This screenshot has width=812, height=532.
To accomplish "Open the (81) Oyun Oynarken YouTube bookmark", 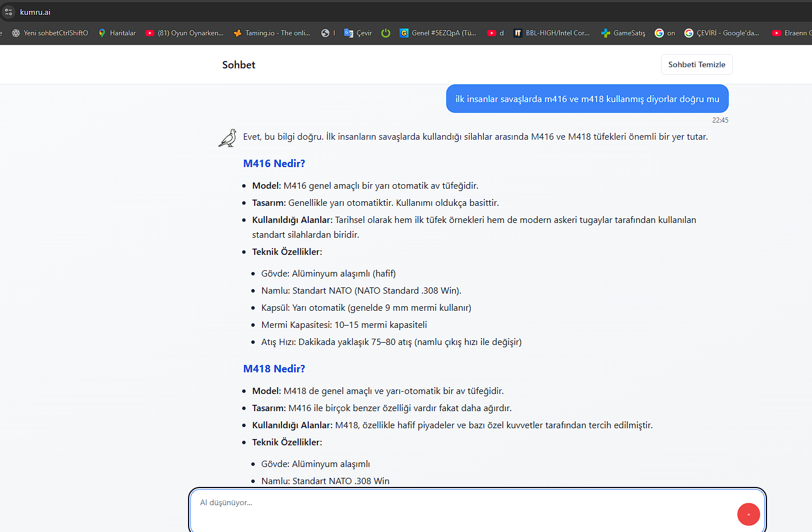I will [185, 33].
